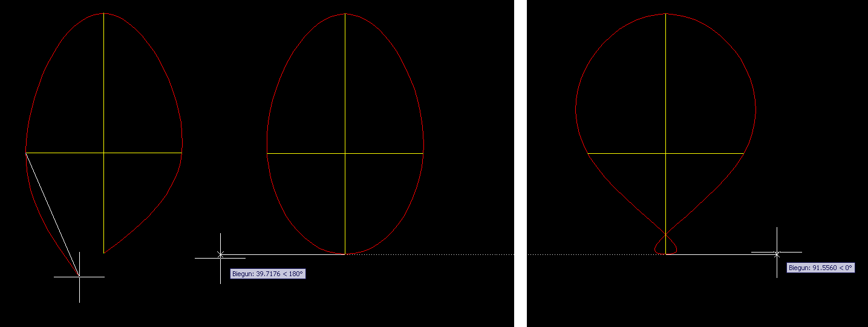Click the crosshair center below the left shape
This screenshot has height=327, width=868.
(79, 277)
